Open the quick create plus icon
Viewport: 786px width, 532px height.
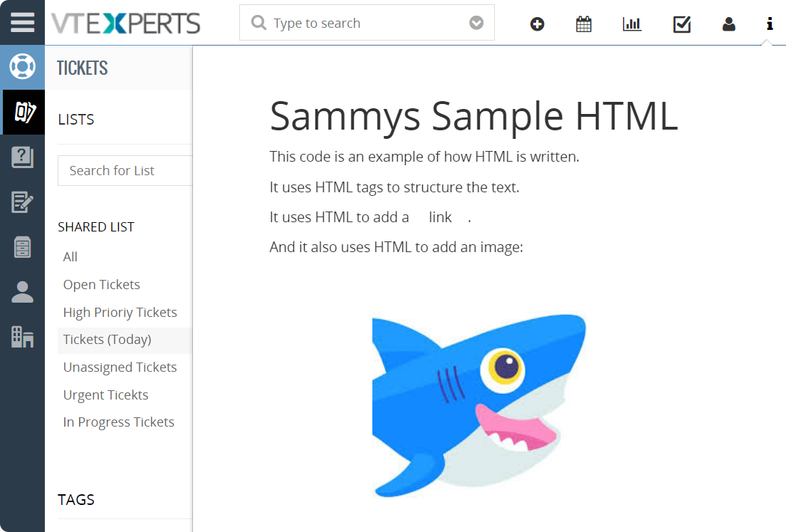click(537, 24)
